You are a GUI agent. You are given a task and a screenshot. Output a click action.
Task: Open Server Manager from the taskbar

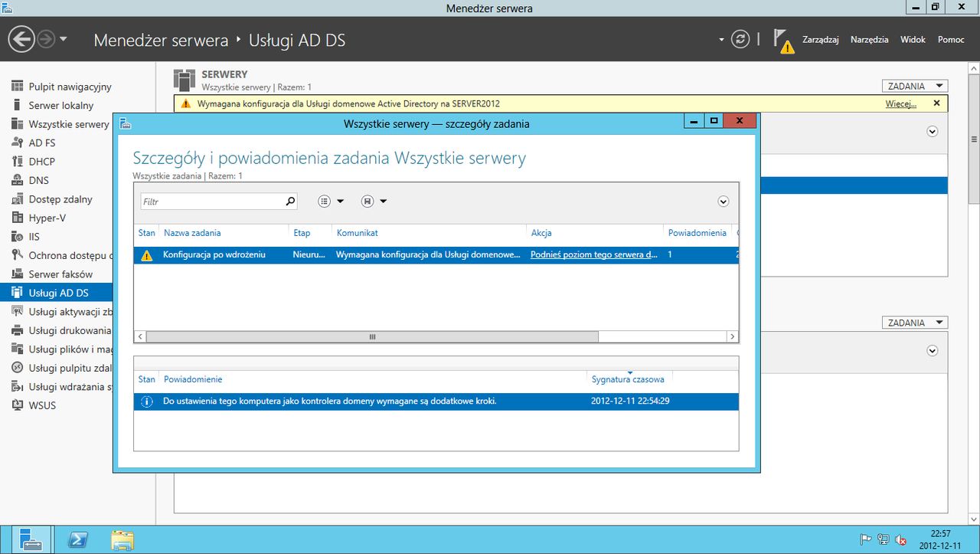pyautogui.click(x=30, y=539)
